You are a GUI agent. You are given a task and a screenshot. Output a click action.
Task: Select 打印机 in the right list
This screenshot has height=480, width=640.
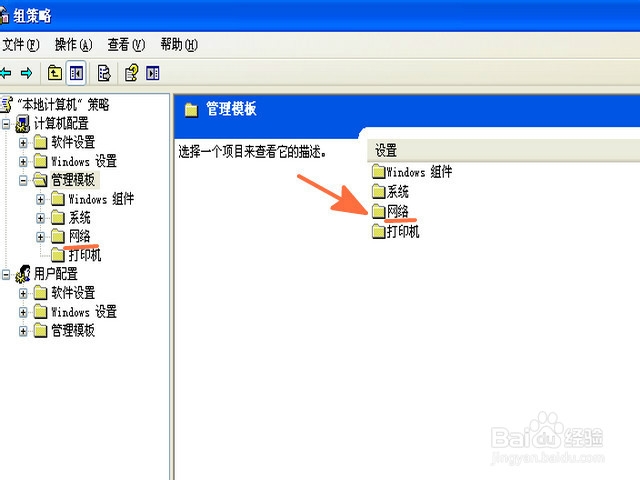click(x=403, y=232)
